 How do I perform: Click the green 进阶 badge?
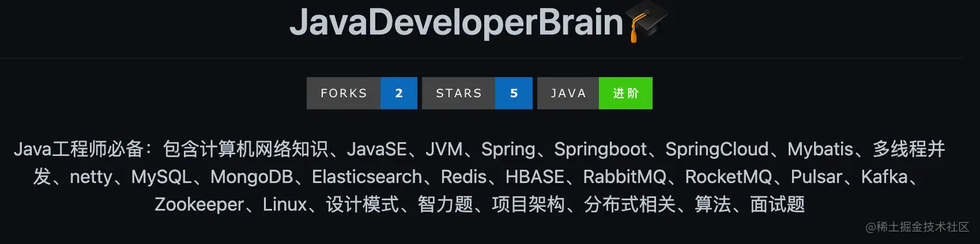tap(625, 93)
